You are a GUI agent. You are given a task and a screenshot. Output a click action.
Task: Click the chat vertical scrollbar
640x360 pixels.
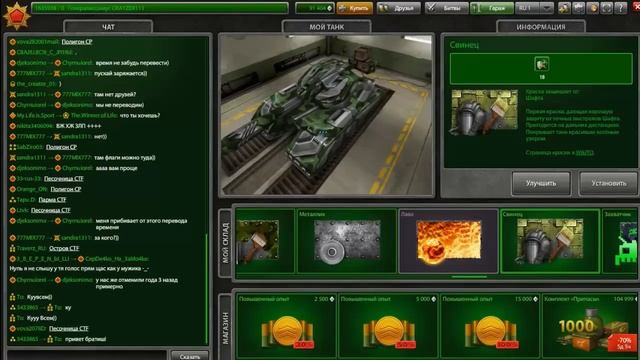207,288
